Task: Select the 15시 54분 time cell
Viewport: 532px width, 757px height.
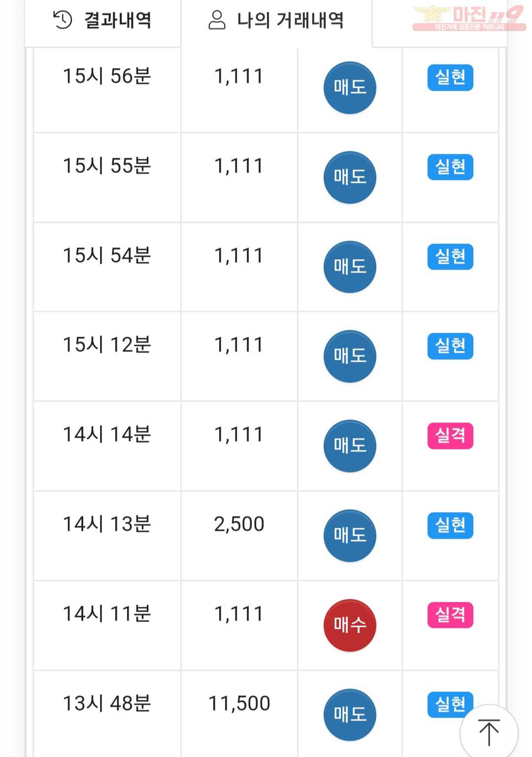Action: pos(107,267)
